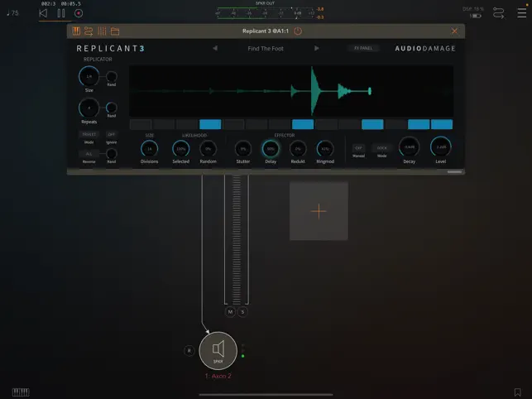Click the Repeats knob
Viewport: 532px width, 399px height.
89,108
